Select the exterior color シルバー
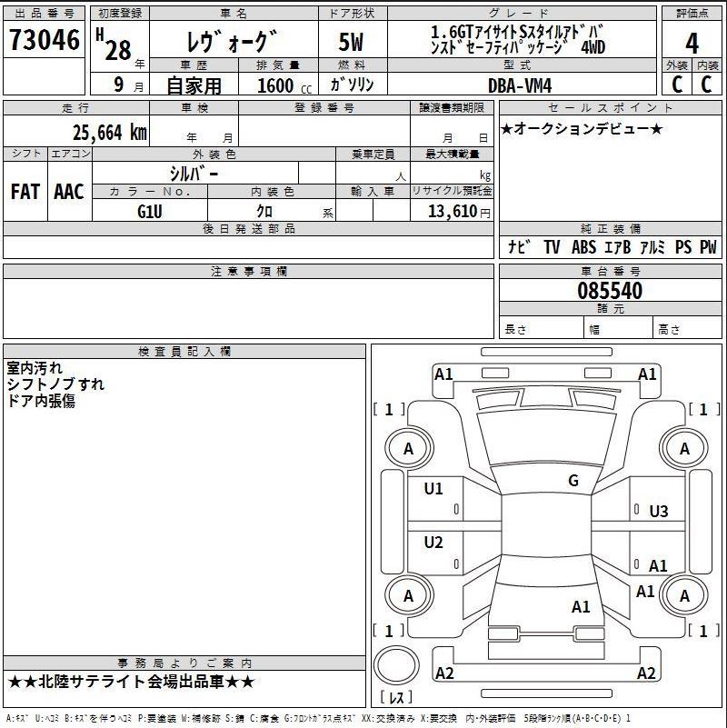Screen dimensions: 727x728 (x=194, y=174)
